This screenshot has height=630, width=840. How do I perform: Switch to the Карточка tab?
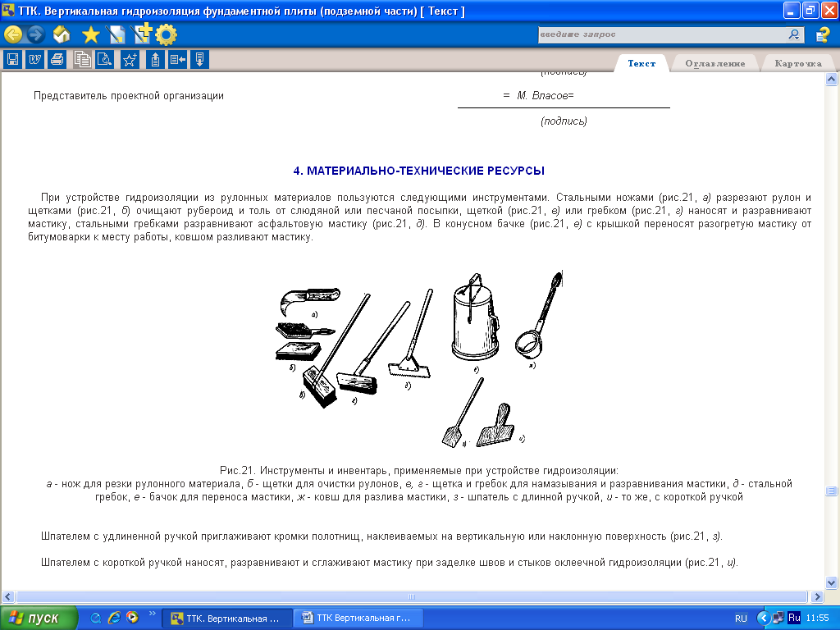click(797, 63)
